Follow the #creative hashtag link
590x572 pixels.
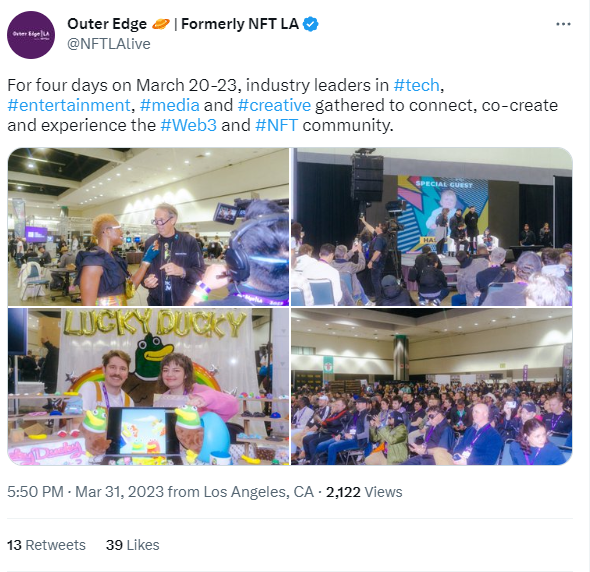coord(274,105)
